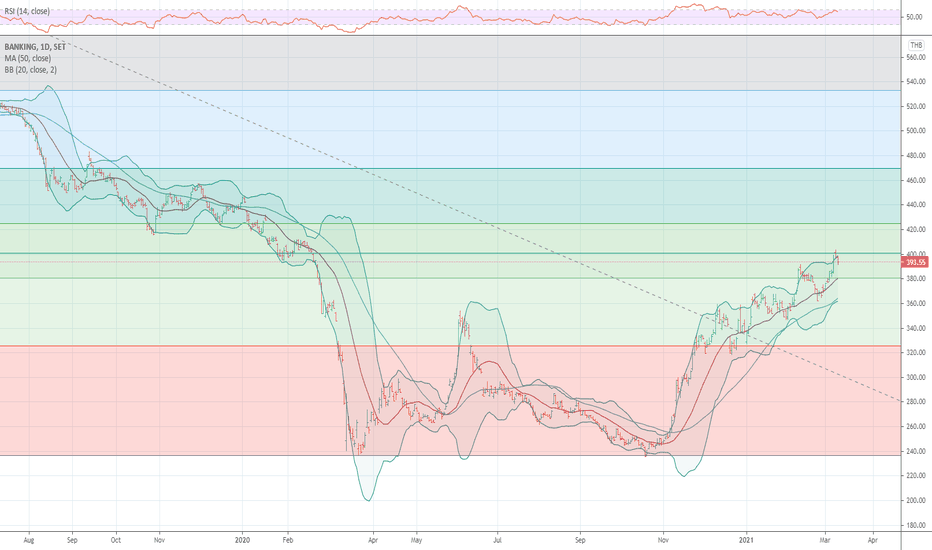Click the Aug label on time axis
Viewport: 932px width, 550px height.
pyautogui.click(x=29, y=540)
